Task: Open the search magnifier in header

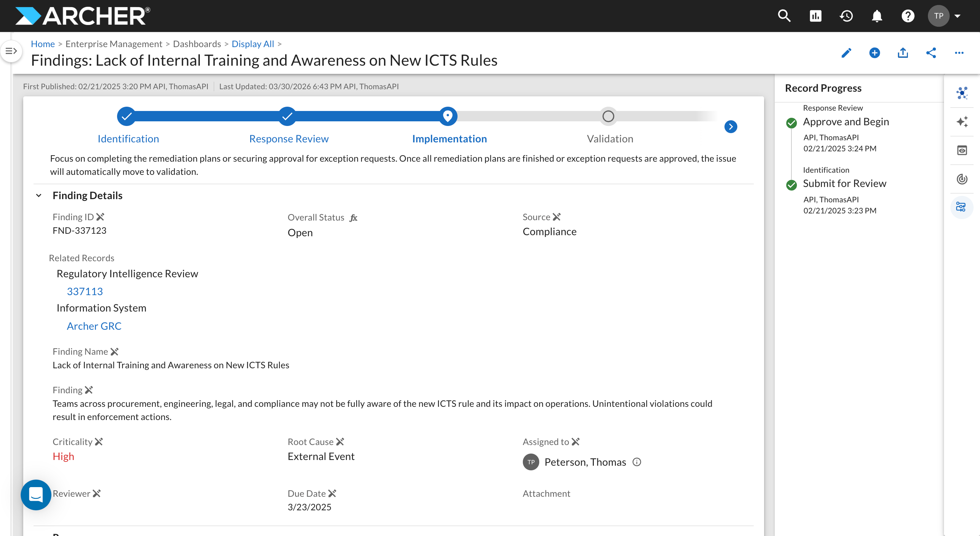Action: [x=784, y=16]
